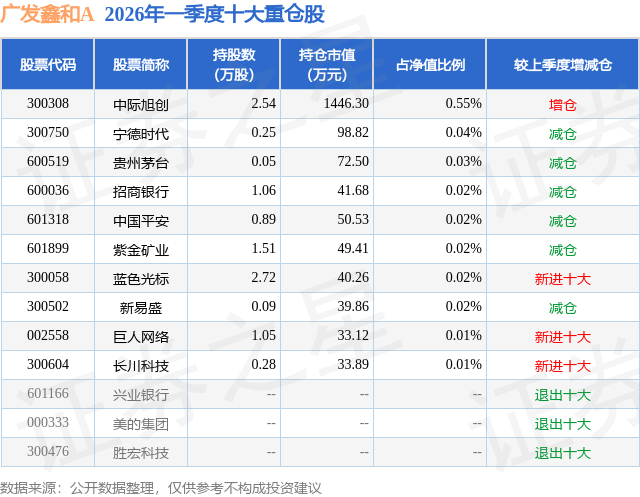640x497 pixels.
Task: Click stock code 300308
Action: click(x=48, y=104)
